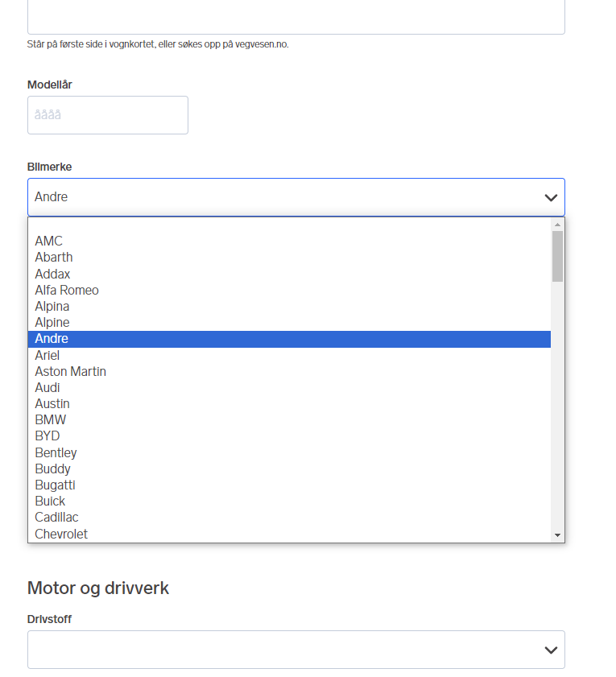Choose Buddy from the brand options
Viewport: 616px width, 677px height.
tap(289, 469)
